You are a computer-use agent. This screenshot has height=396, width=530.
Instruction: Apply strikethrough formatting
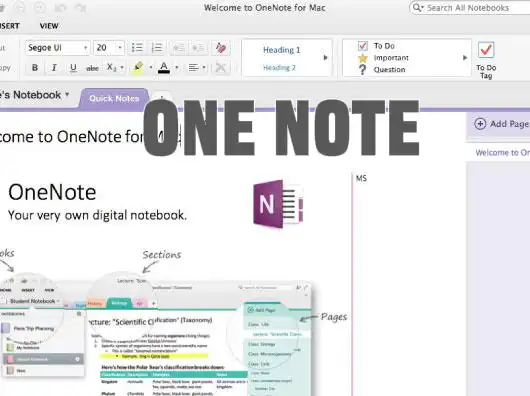(x=92, y=68)
